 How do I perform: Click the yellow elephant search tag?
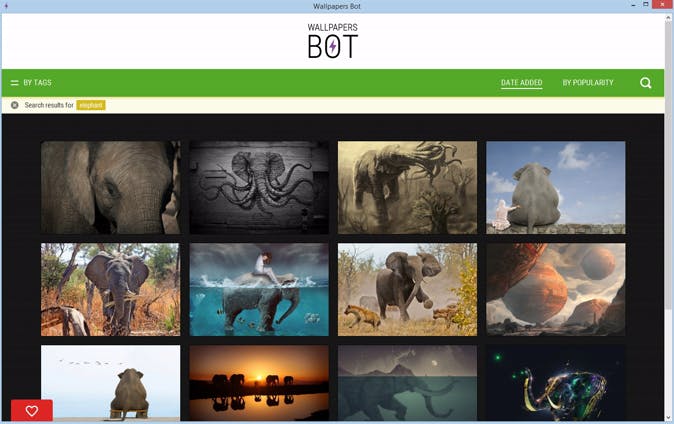pyautogui.click(x=91, y=105)
